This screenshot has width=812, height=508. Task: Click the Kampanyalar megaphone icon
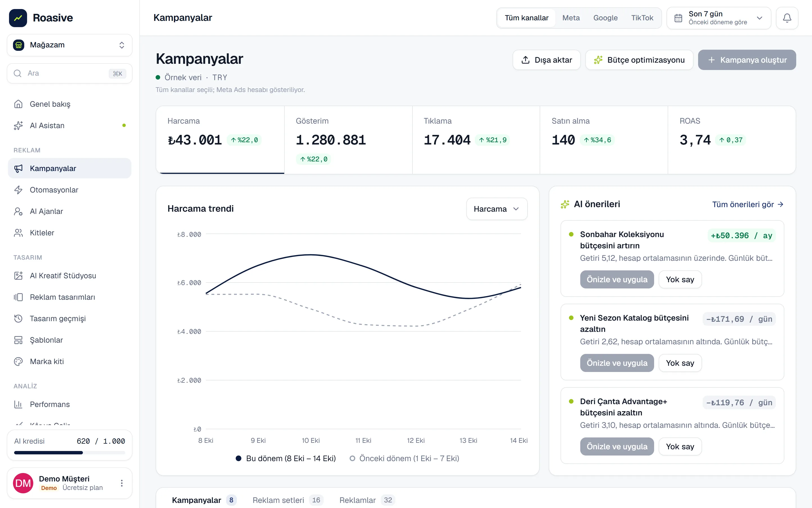tap(18, 168)
